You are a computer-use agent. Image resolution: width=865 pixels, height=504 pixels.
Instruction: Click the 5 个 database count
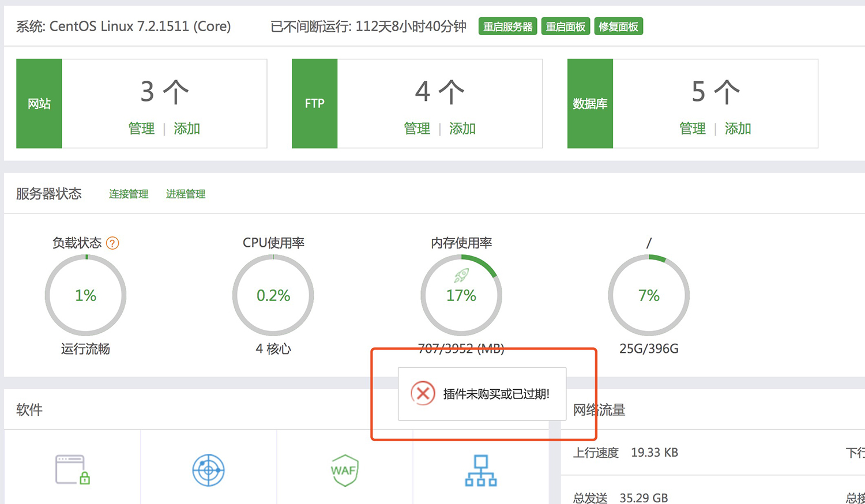point(716,92)
